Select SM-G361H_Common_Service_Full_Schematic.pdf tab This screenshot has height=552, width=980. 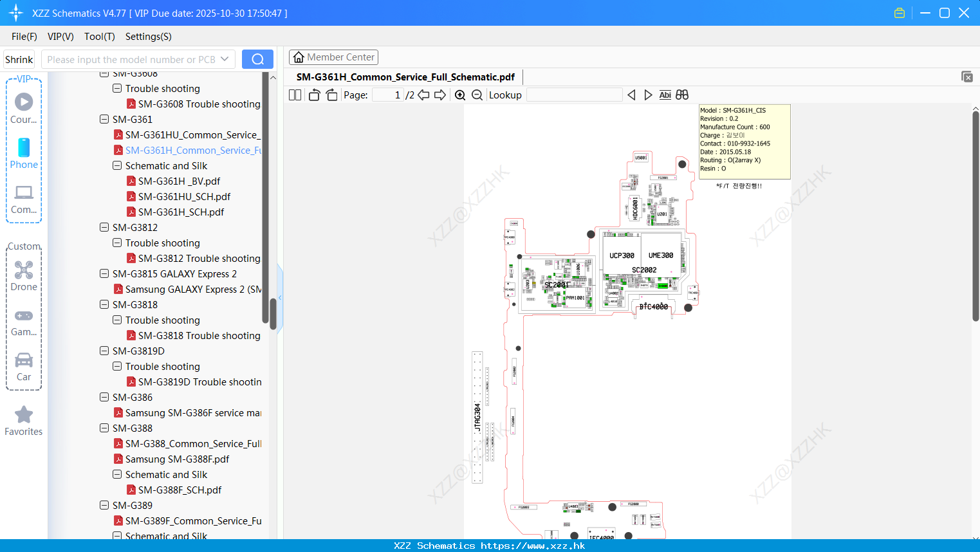click(x=405, y=77)
